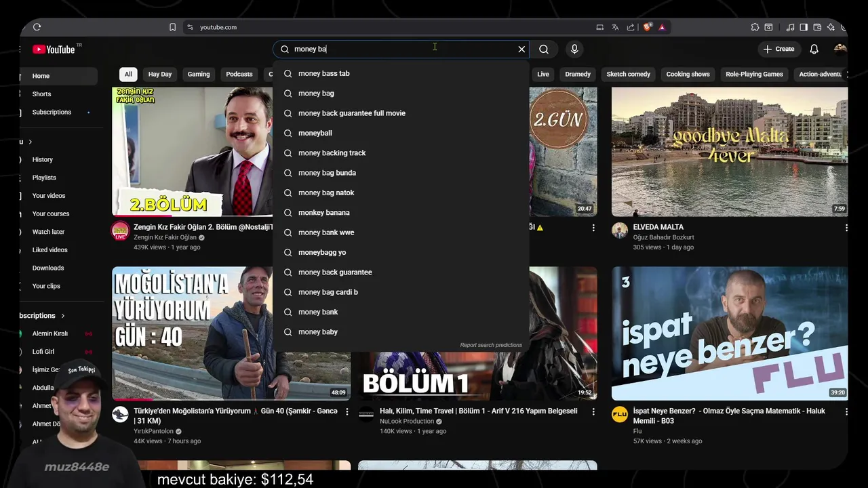Image resolution: width=868 pixels, height=488 pixels.
Task: Open Playlists in the sidebar
Action: click(58, 178)
